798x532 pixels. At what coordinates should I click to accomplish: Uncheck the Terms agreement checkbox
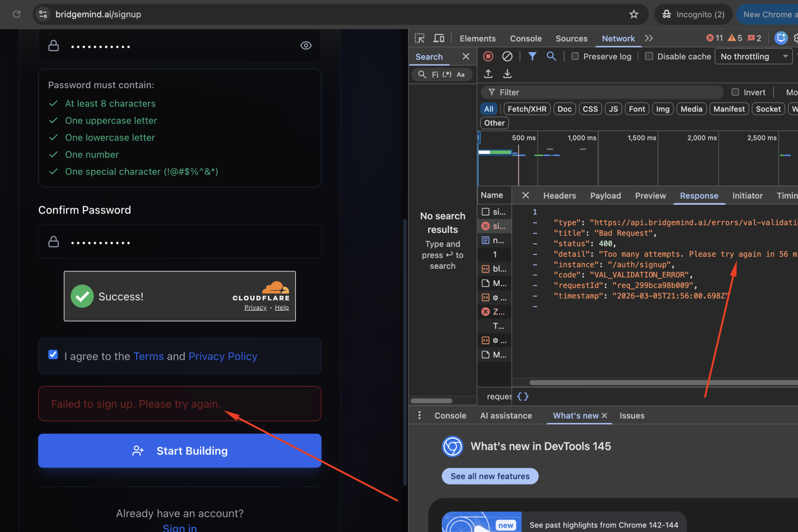click(x=53, y=355)
